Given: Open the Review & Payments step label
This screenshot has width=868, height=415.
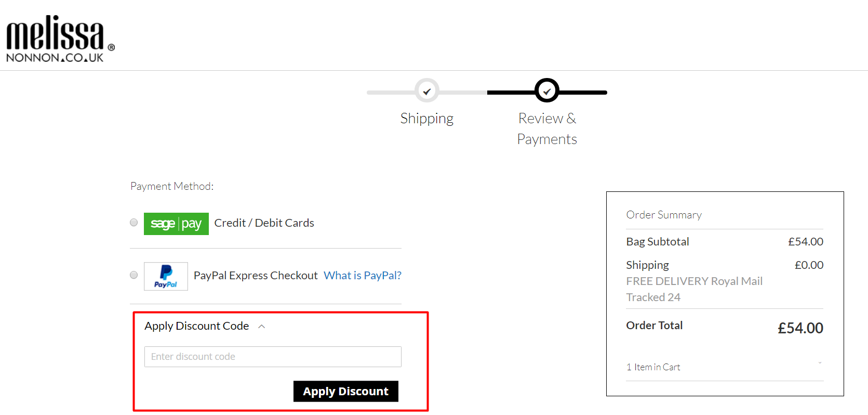Looking at the screenshot, I should 547,129.
